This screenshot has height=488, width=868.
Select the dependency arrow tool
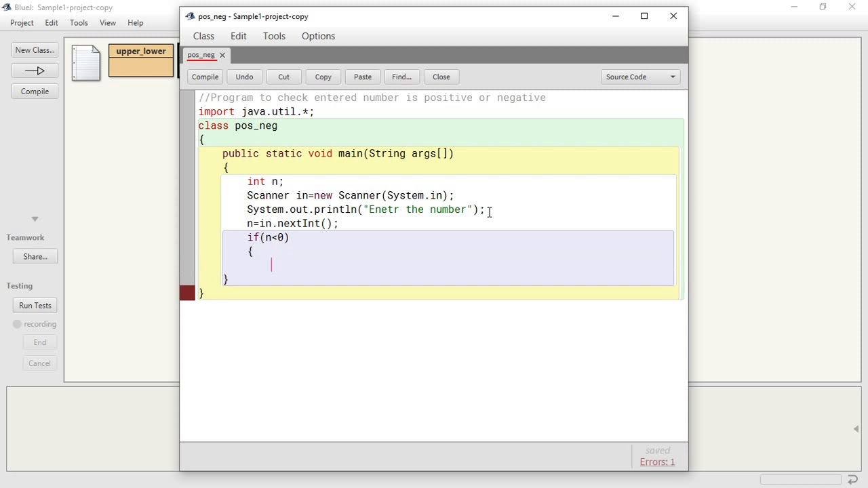pos(35,70)
